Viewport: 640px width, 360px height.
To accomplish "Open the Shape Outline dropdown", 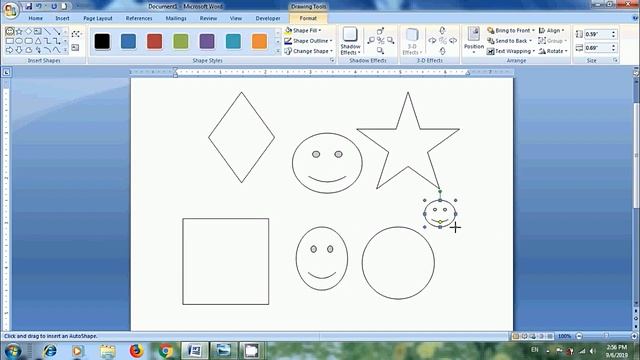I will point(308,41).
